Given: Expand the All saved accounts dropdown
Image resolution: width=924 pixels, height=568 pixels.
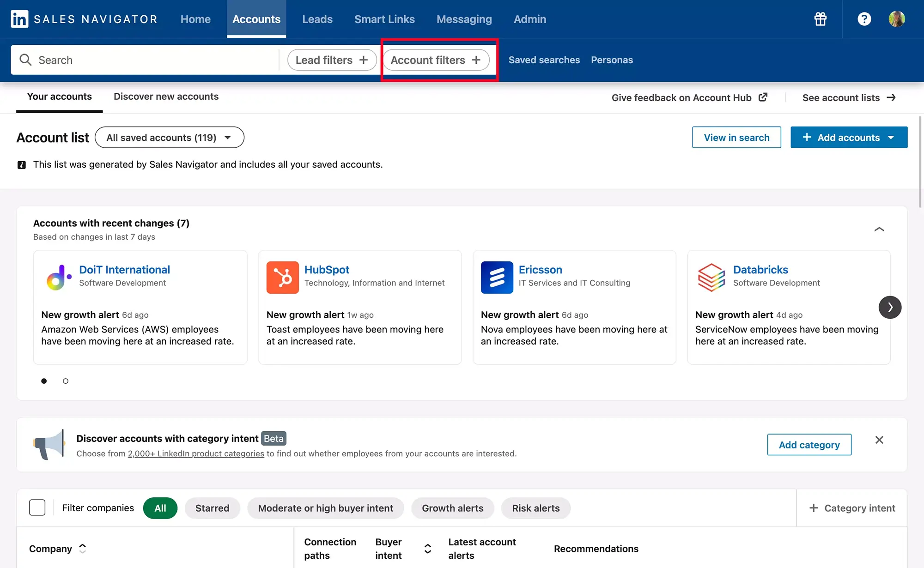Looking at the screenshot, I should (x=169, y=137).
